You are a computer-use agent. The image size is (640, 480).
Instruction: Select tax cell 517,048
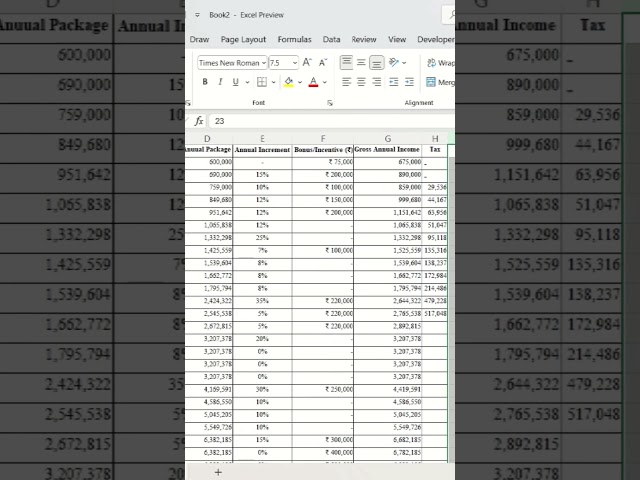pyautogui.click(x=435, y=314)
